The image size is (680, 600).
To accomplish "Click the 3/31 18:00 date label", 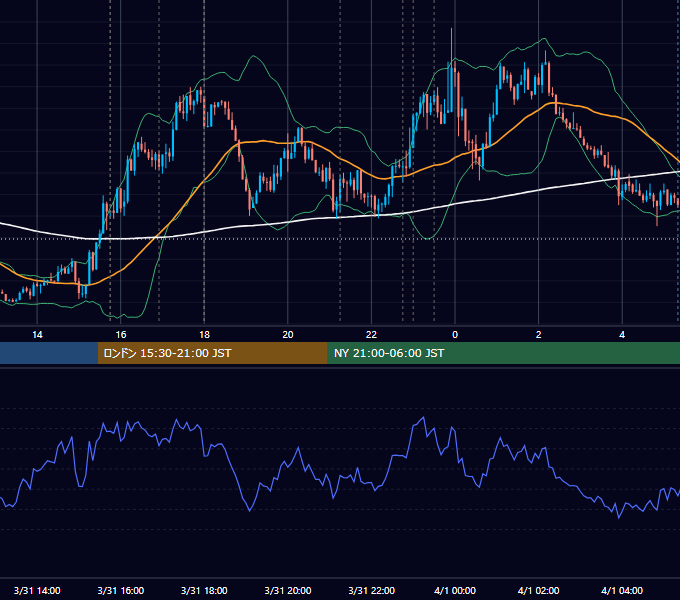I will (204, 590).
